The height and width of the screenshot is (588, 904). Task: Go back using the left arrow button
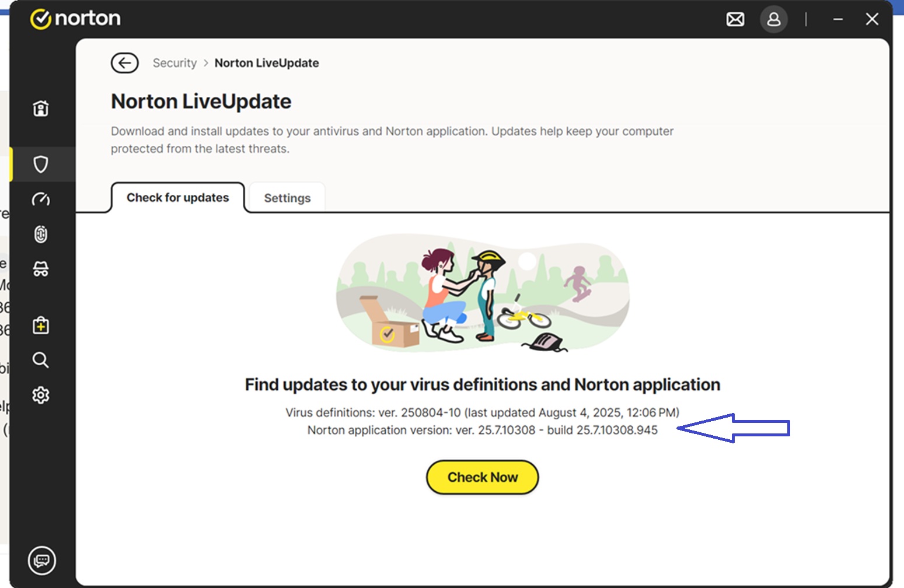click(125, 63)
